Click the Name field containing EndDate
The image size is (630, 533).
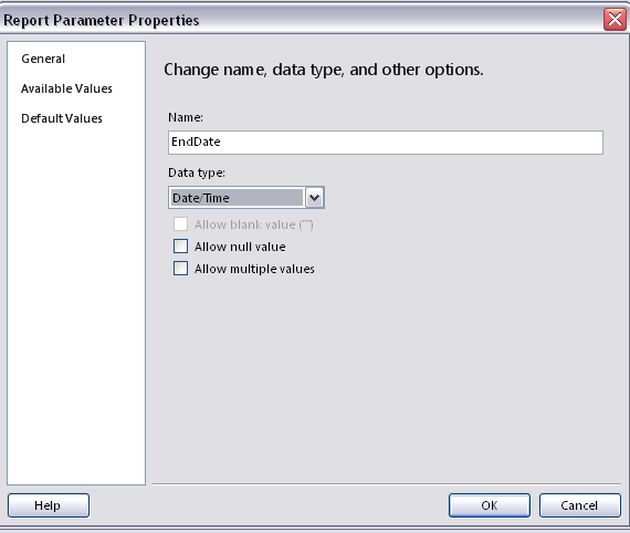(385, 143)
